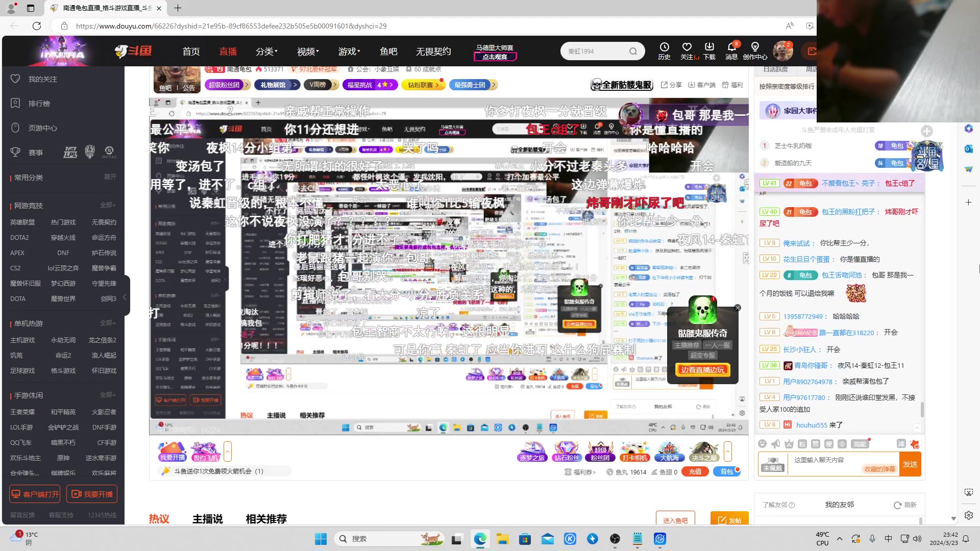Expand the 视频 dropdown in top navigation
Screen dimensions: 980x551
[308, 52]
